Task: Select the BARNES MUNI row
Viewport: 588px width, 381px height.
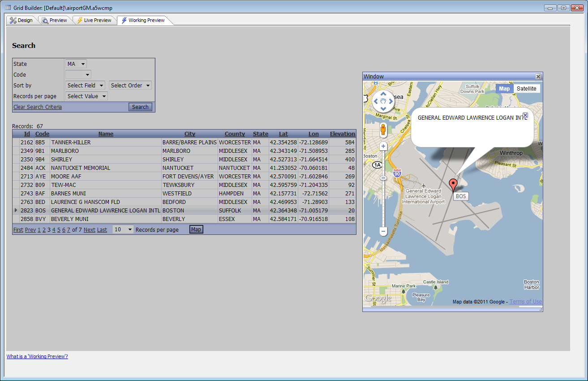Action: (x=185, y=194)
